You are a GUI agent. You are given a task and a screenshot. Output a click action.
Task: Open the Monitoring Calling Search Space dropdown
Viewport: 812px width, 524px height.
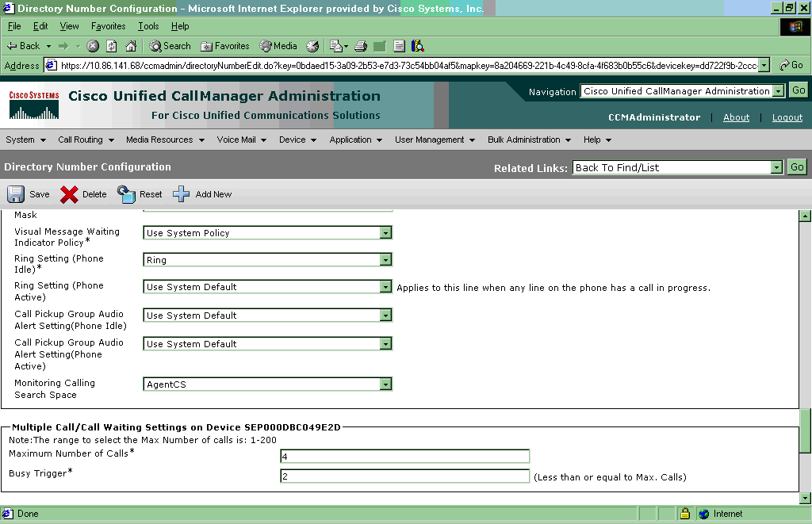[385, 384]
